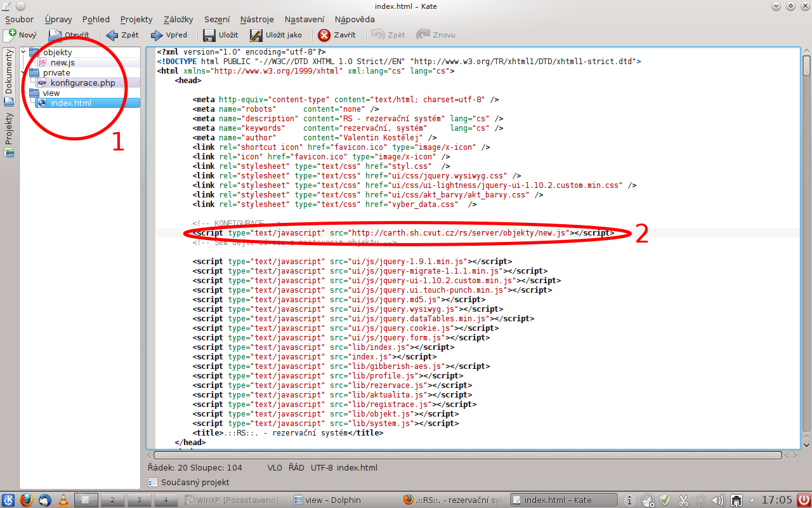Screen dimensions: 812x508
Task: Open the Projekty menu
Action: (x=136, y=20)
